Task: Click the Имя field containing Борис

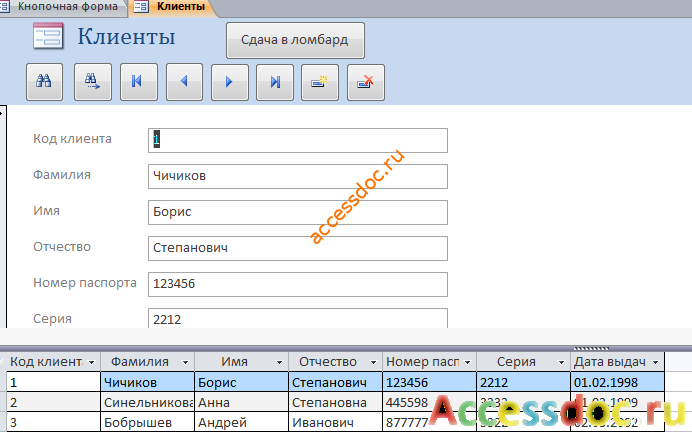Action: pyautogui.click(x=298, y=212)
